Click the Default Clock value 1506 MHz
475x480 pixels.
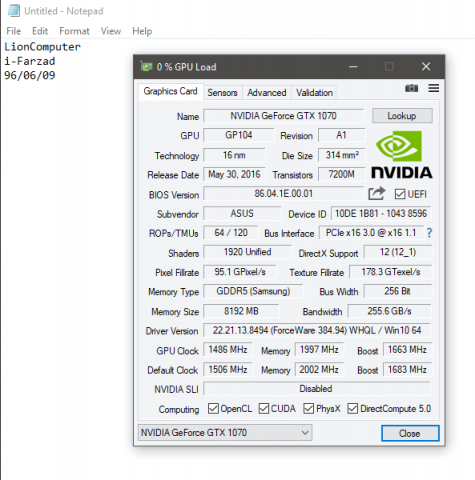[x=228, y=369]
